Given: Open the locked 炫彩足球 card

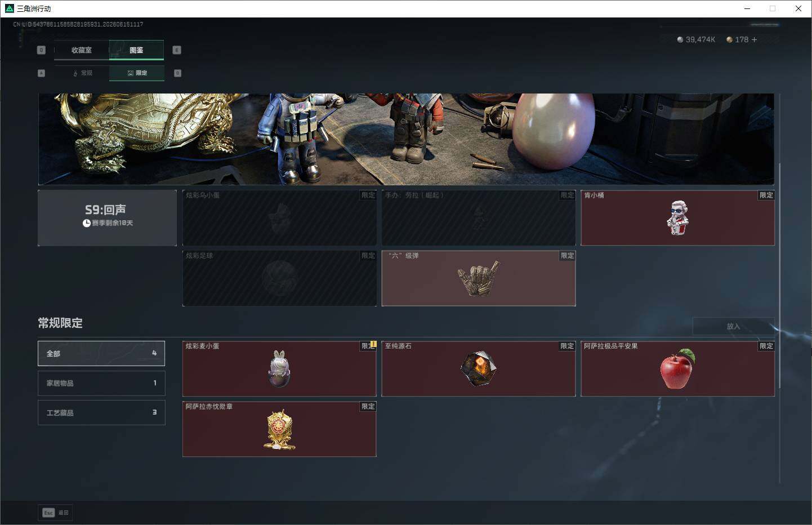Looking at the screenshot, I should pos(279,278).
